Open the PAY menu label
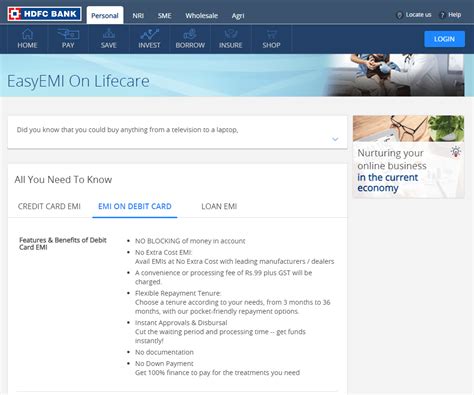Screen dimensions: 474x395 point(68,45)
